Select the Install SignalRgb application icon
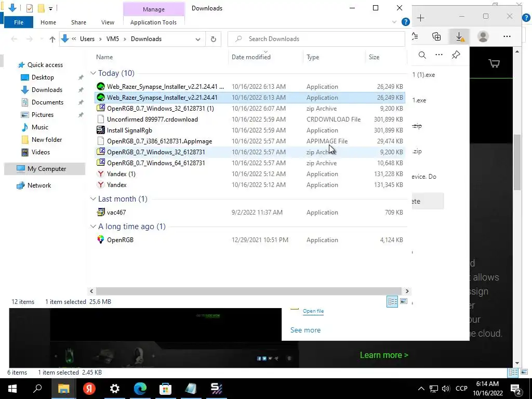This screenshot has height=399, width=532. pos(100,130)
